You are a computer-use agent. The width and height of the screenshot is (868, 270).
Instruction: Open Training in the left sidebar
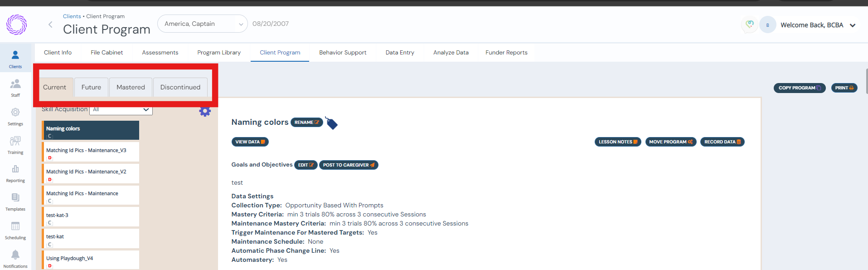15,145
